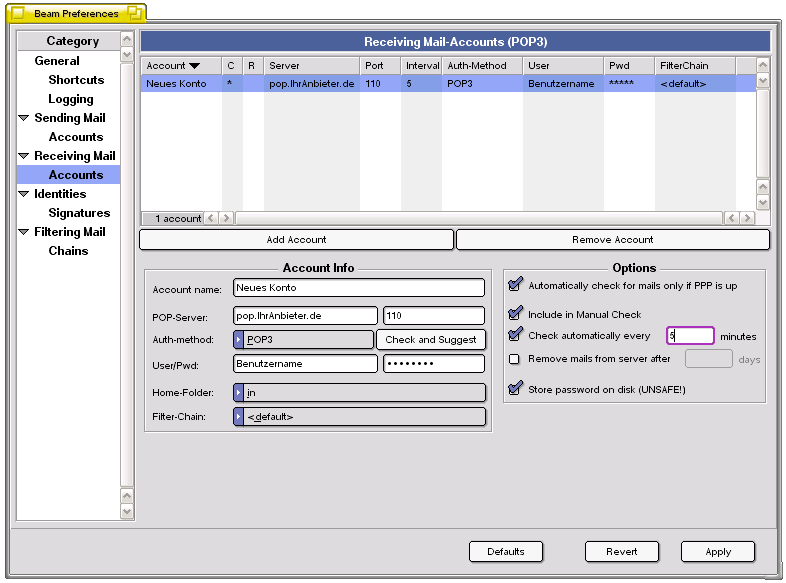Viewport: 786px width, 583px height.
Task: Click the Beam Preferences window zoom icon
Action: (x=133, y=14)
